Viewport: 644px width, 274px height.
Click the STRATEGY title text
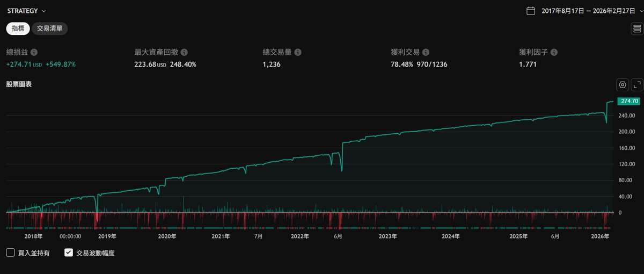23,11
